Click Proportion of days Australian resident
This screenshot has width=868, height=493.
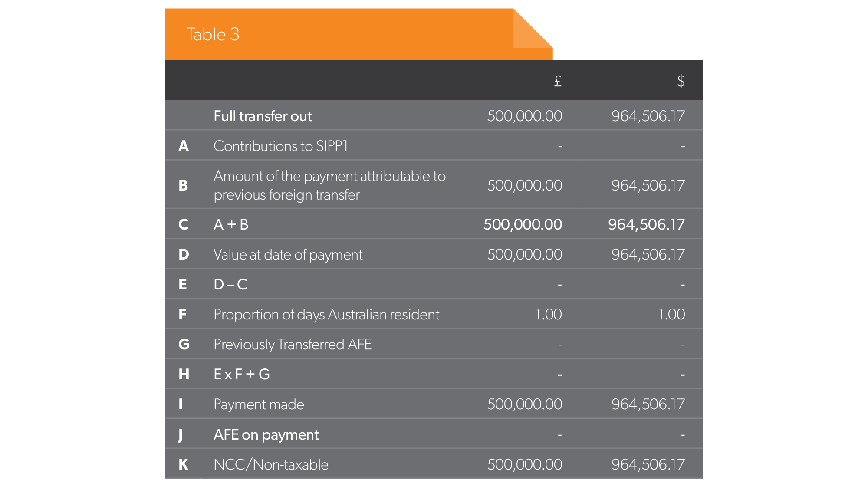pyautogui.click(x=326, y=314)
